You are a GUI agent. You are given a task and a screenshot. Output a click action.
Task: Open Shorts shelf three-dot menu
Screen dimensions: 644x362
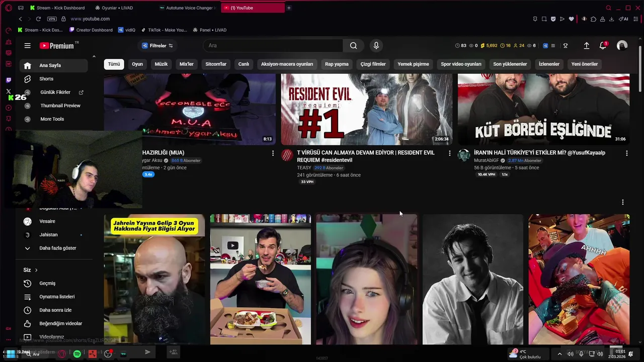(623, 202)
